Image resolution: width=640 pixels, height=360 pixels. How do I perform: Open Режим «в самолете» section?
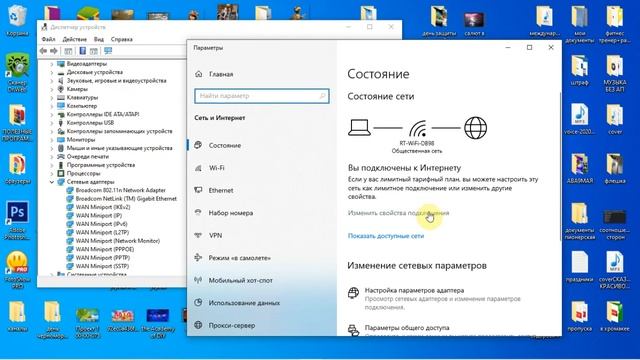(x=239, y=258)
